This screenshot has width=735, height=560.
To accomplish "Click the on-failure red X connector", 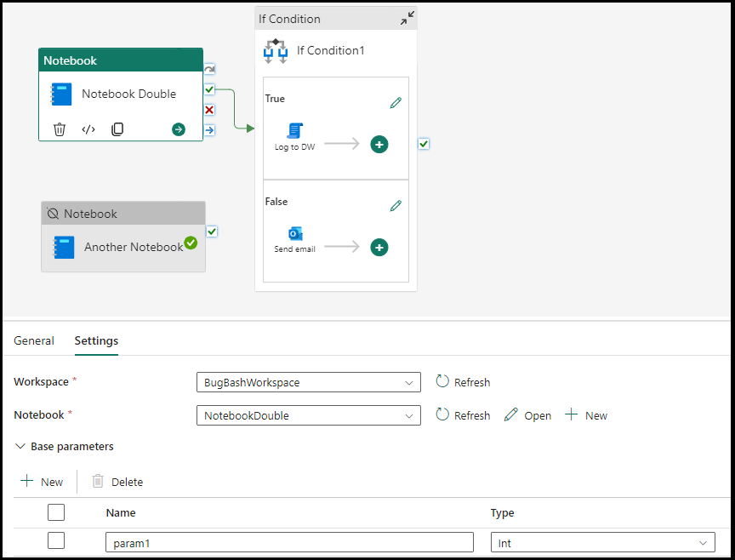I will pyautogui.click(x=209, y=109).
